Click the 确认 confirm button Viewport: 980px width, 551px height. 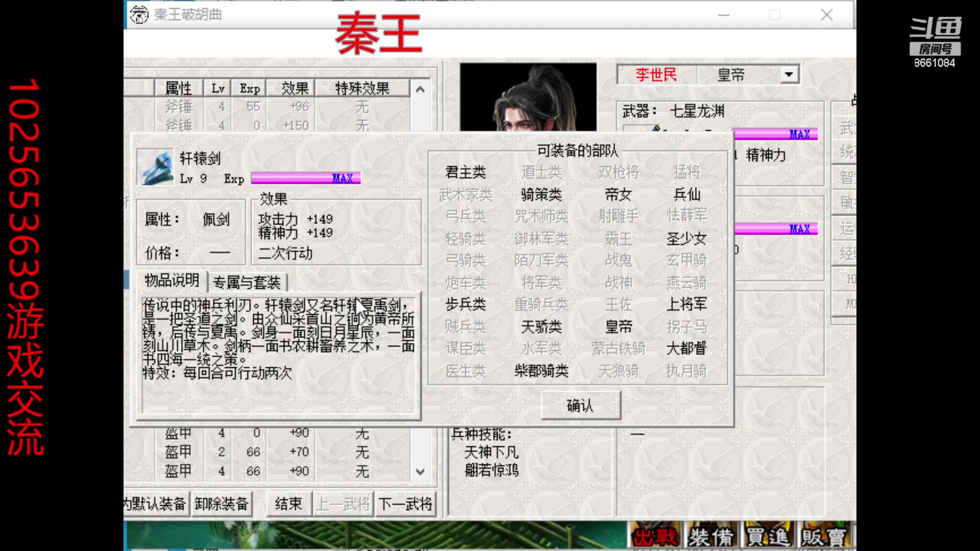(x=581, y=406)
